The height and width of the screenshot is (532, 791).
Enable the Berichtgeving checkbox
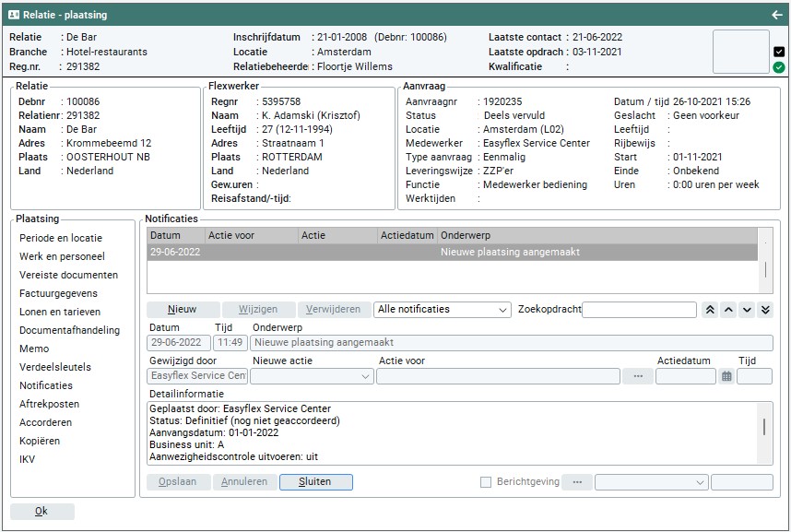point(486,482)
